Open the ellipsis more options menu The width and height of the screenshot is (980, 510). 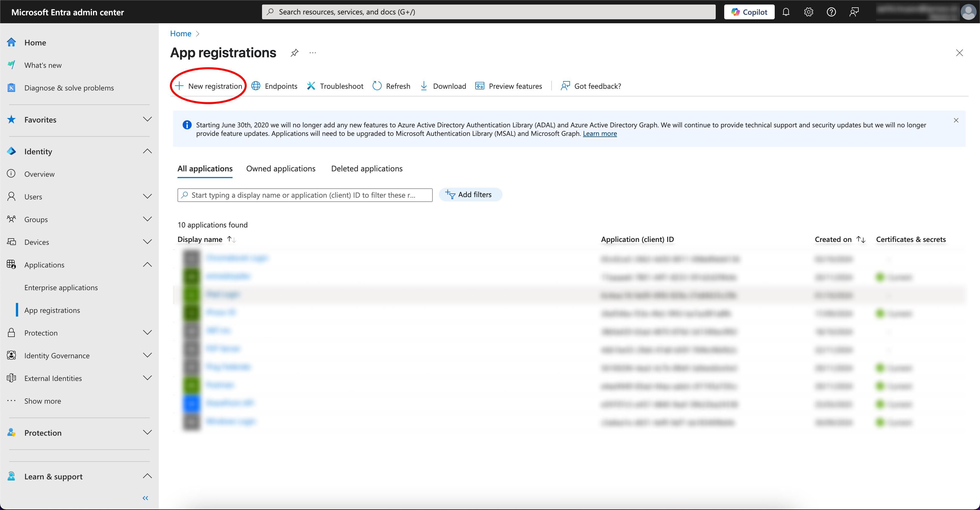click(313, 53)
